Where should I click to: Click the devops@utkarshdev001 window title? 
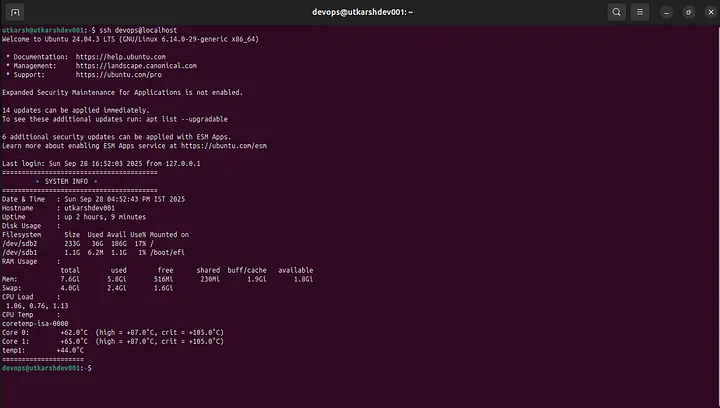[362, 12]
